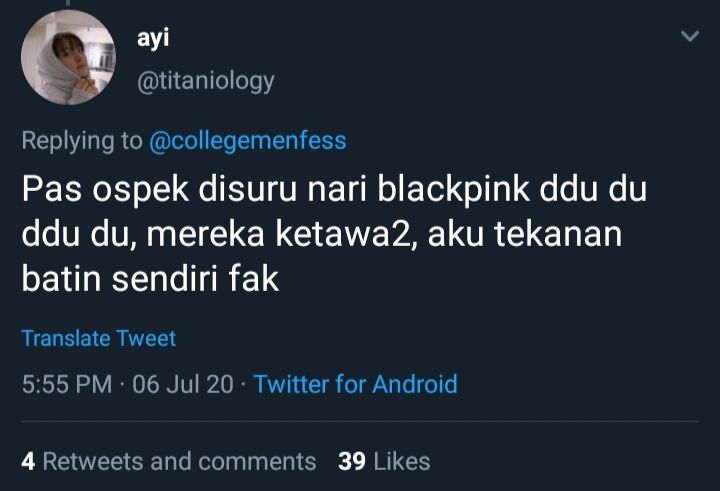Click the last tweet line batin sendiri fak

150,278
